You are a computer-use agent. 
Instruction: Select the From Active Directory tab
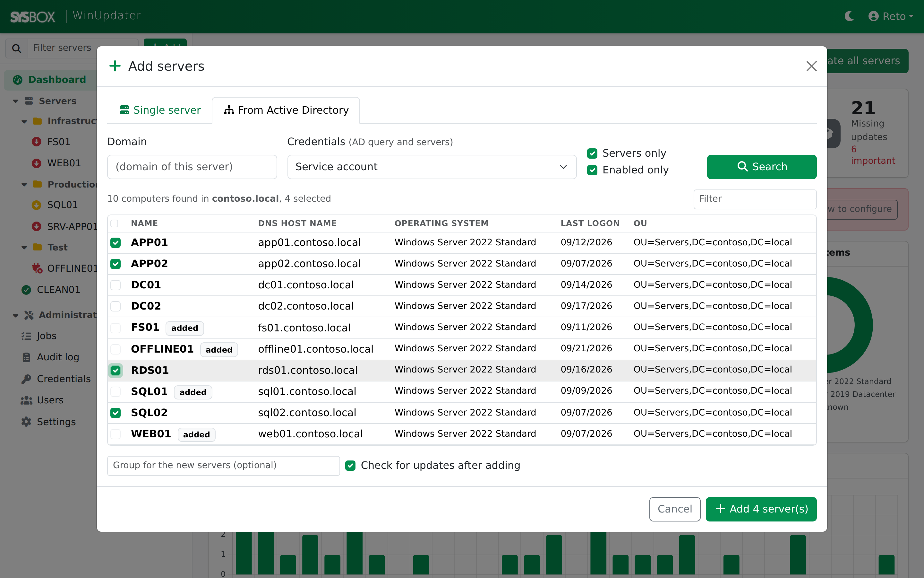point(286,110)
